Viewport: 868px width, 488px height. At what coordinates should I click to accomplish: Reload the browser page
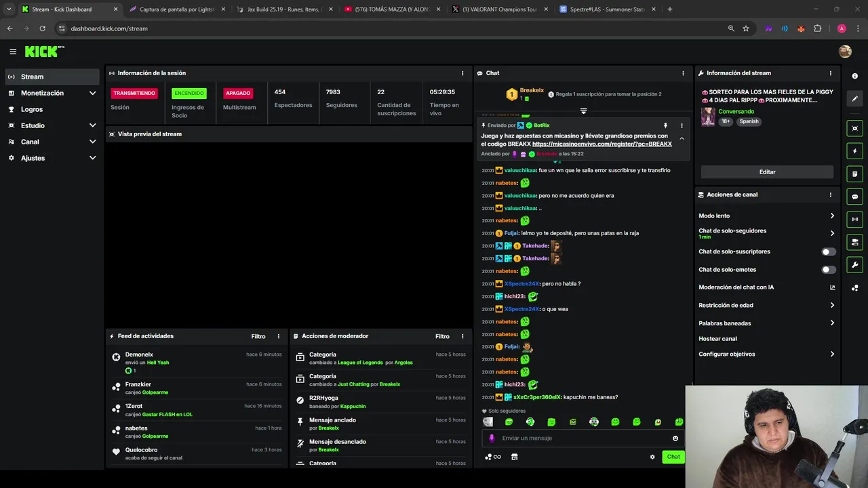point(42,28)
